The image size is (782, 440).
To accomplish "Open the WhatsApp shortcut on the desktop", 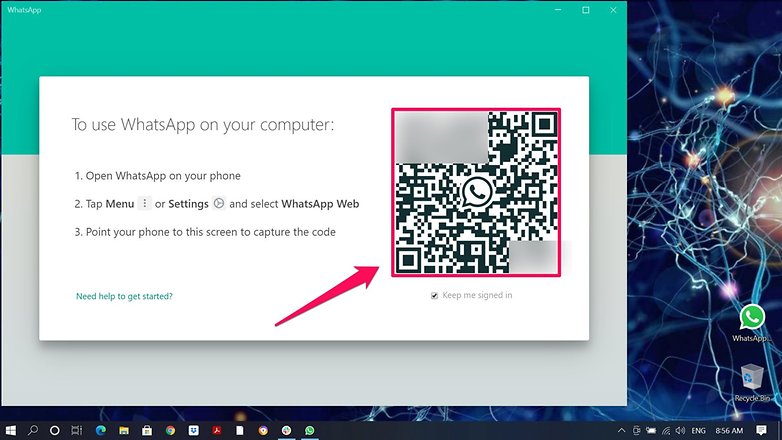I will [x=752, y=323].
